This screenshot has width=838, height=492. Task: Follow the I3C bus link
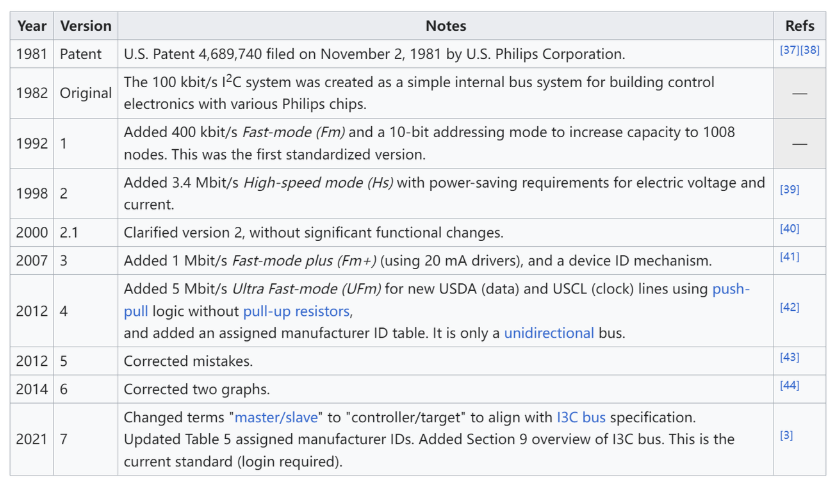pos(581,418)
